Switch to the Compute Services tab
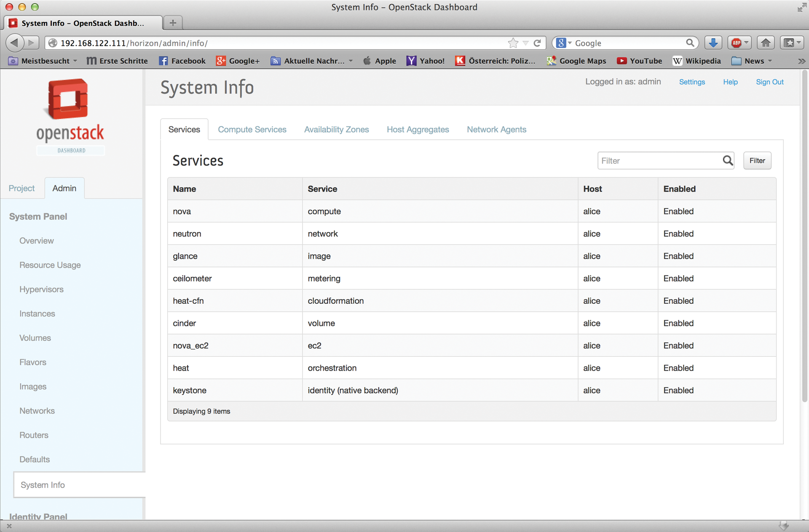This screenshot has width=809, height=532. coord(252,129)
